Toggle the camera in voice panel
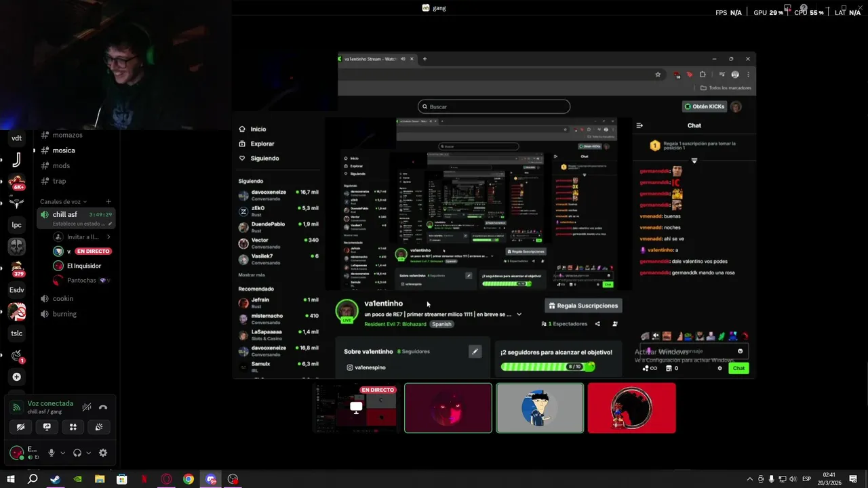Image resolution: width=868 pixels, height=488 pixels. [x=20, y=427]
